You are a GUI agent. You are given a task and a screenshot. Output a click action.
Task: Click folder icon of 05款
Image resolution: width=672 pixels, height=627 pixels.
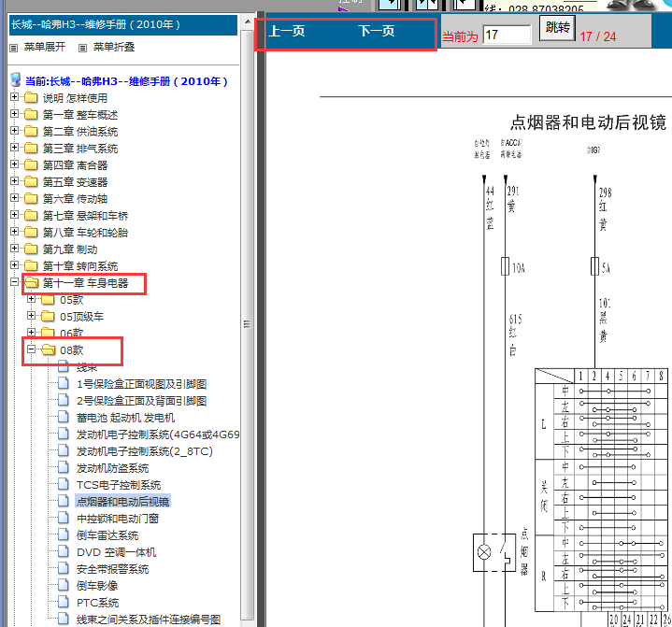point(48,300)
